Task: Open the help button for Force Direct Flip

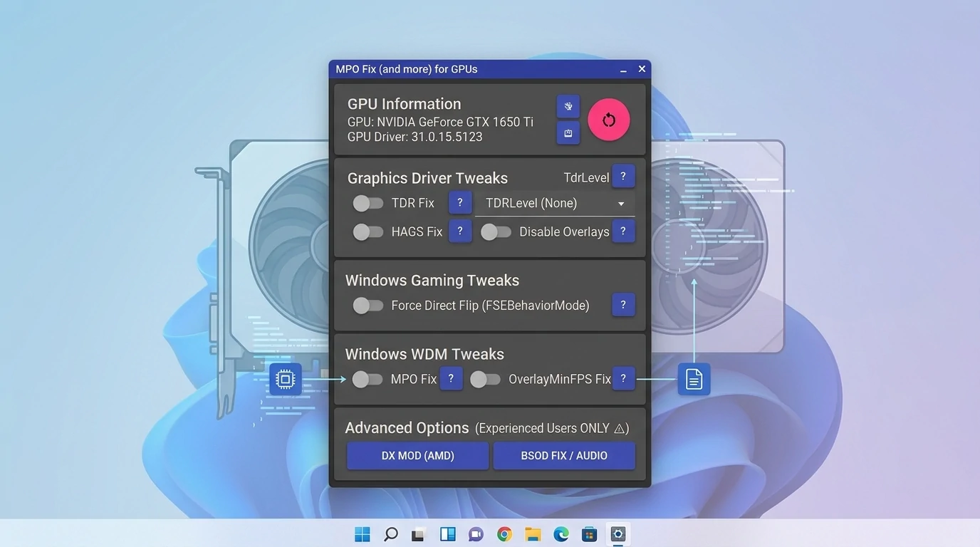Action: (x=623, y=305)
